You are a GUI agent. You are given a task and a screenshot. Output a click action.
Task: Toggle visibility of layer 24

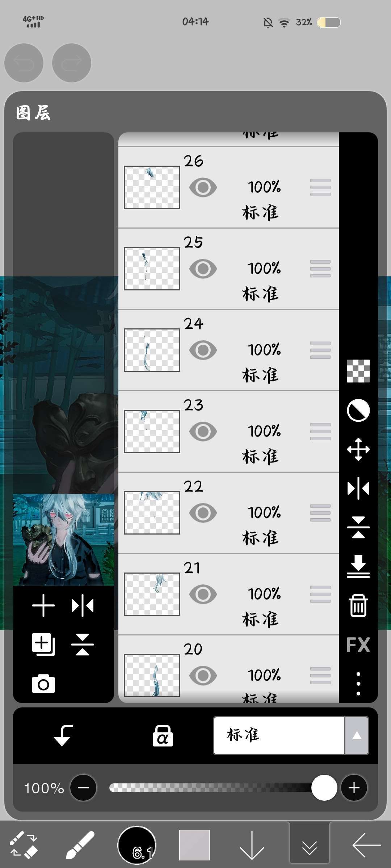point(203,350)
